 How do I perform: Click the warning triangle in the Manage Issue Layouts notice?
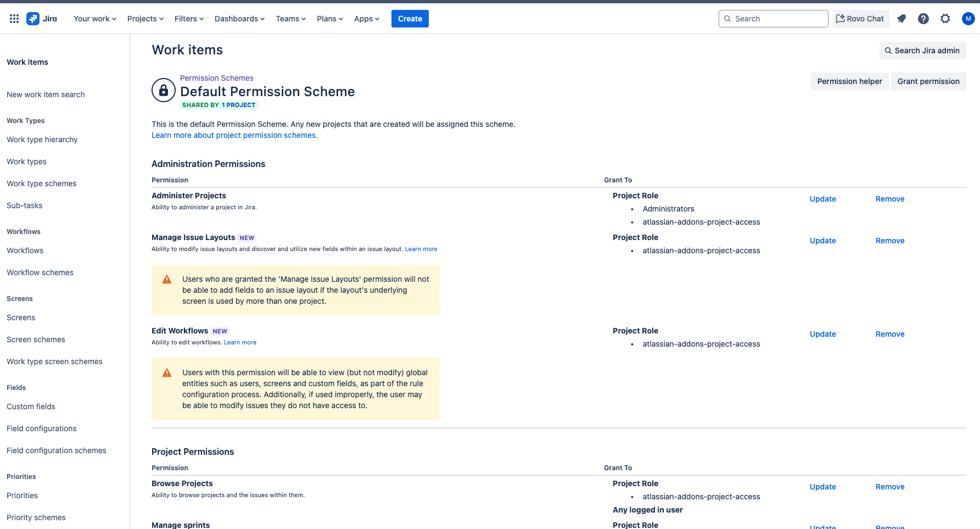click(167, 279)
